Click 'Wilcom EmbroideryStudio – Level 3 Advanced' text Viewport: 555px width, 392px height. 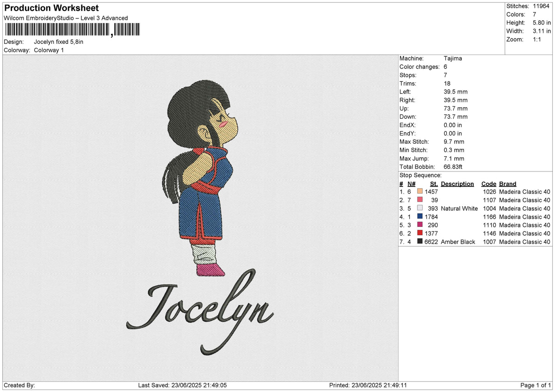tap(66, 18)
